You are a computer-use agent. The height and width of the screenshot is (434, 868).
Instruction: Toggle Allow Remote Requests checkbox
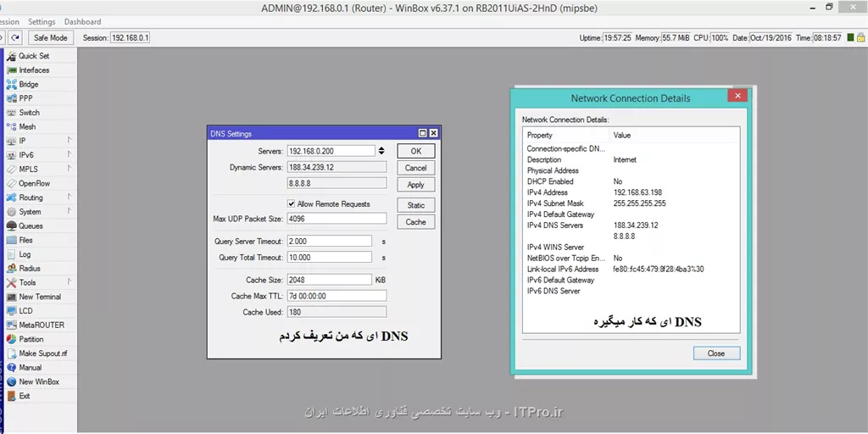tap(292, 203)
